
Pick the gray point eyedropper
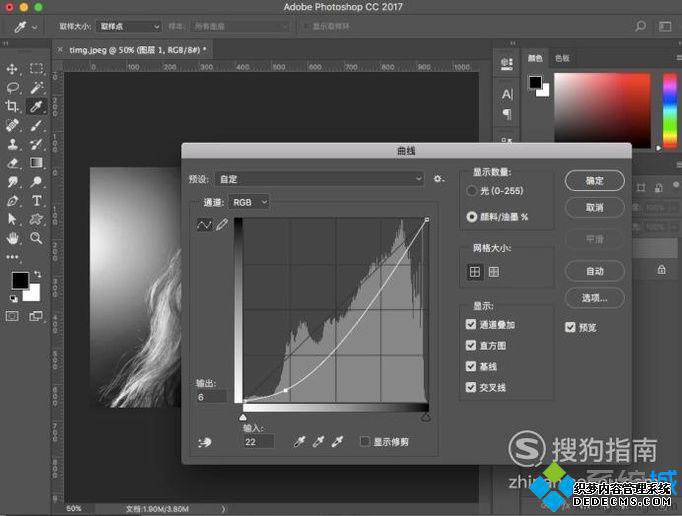pyautogui.click(x=318, y=442)
